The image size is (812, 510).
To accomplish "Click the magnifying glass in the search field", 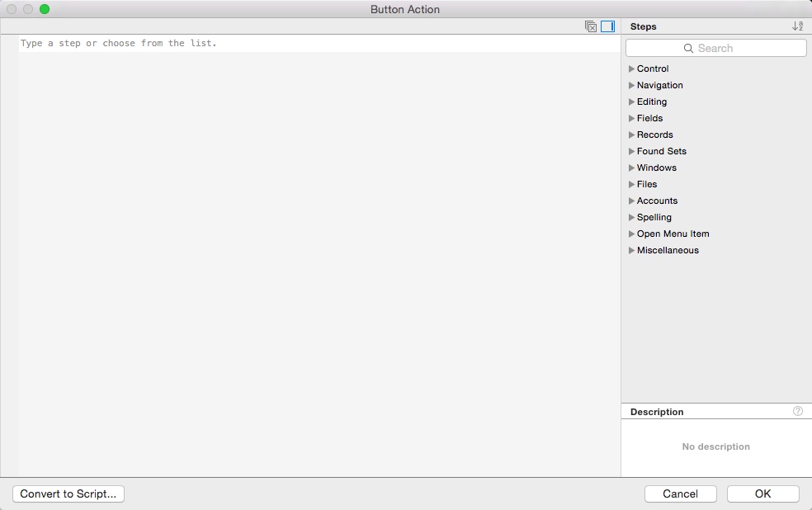I will (689, 48).
